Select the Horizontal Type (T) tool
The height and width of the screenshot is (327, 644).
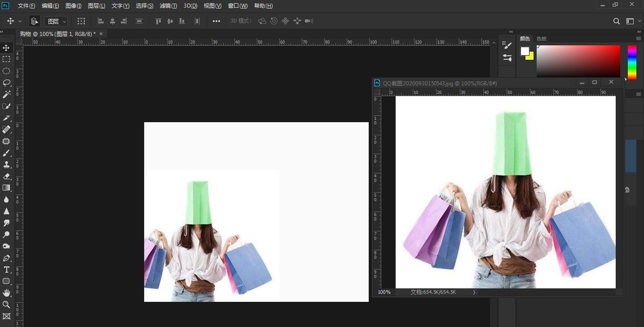click(7, 270)
